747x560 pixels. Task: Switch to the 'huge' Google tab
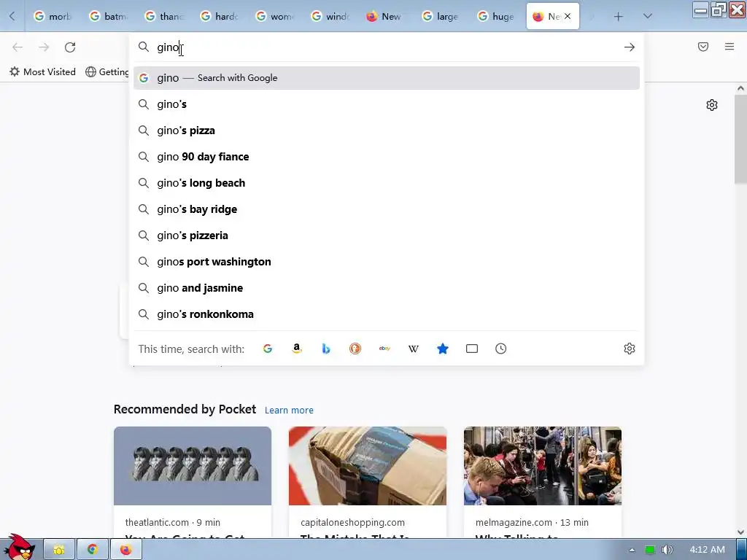(496, 16)
